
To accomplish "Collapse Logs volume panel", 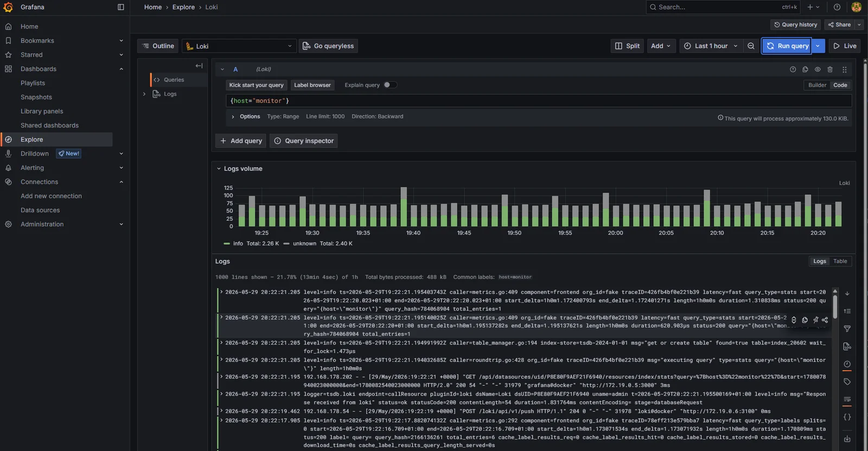I will [x=219, y=169].
